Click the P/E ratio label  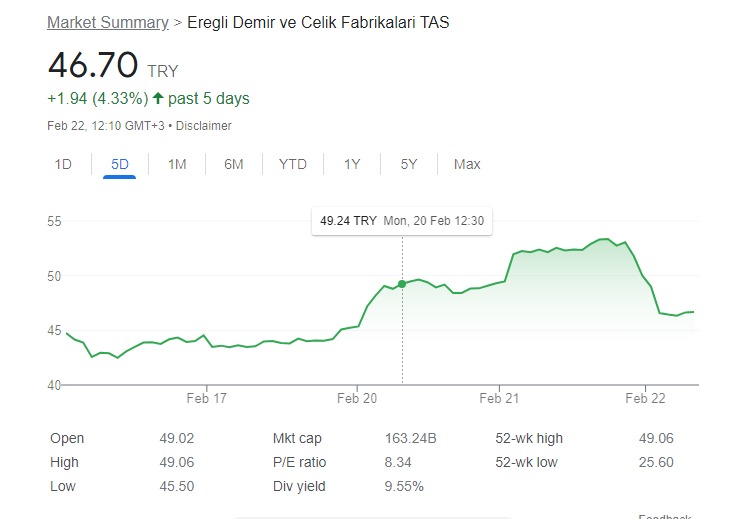(299, 462)
